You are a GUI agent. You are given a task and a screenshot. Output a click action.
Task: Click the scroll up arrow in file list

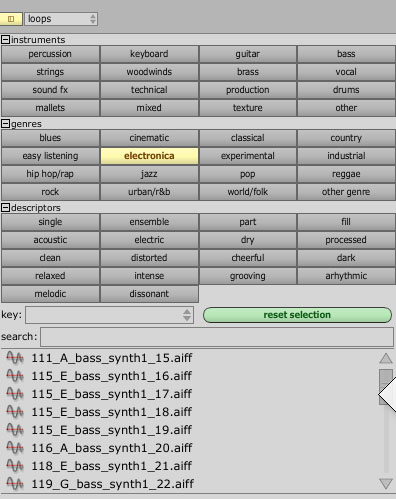[x=386, y=358]
